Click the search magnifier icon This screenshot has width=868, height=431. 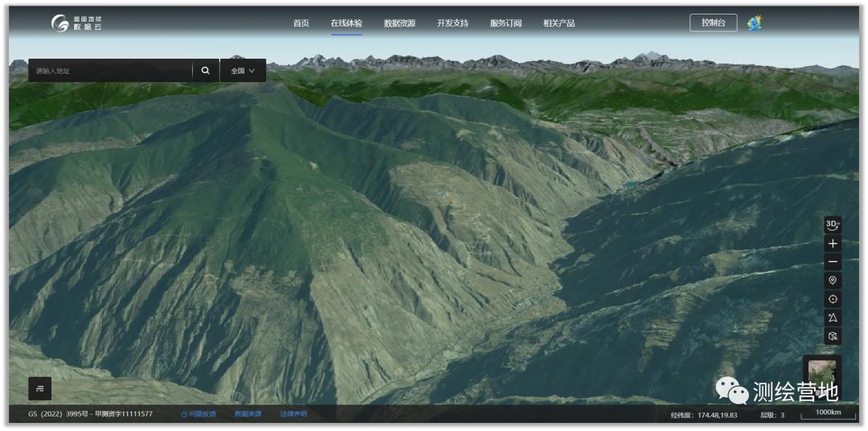(205, 71)
